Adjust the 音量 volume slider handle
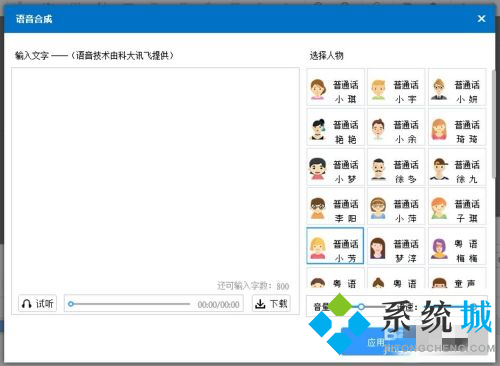 click(x=361, y=306)
